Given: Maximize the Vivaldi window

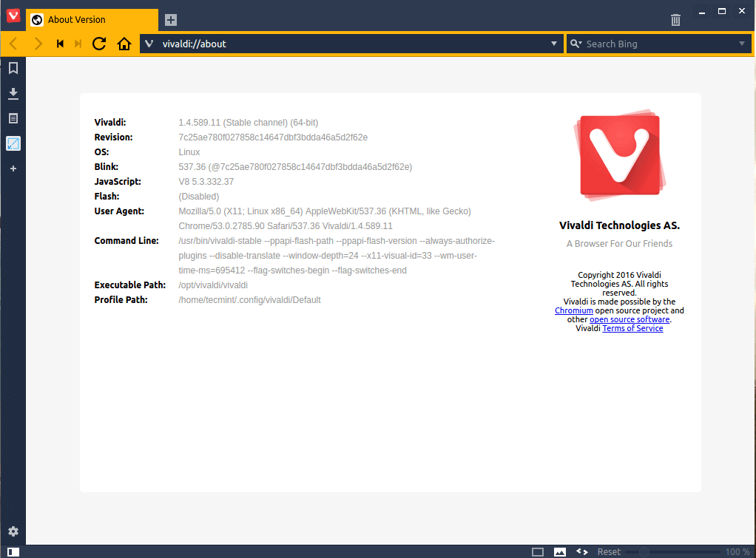Looking at the screenshot, I should [722, 11].
